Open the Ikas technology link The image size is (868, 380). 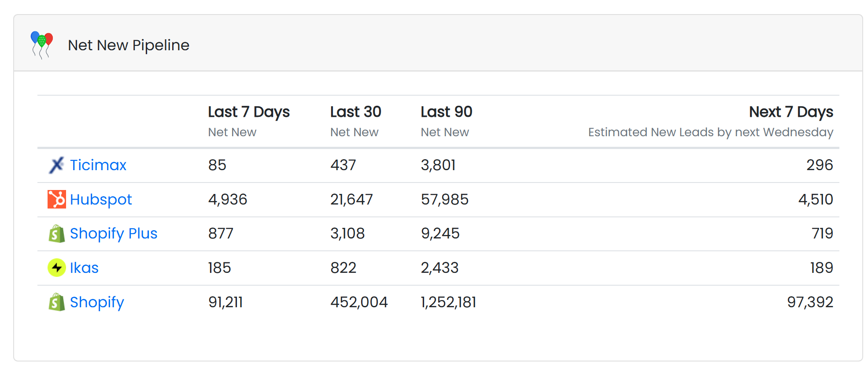(x=84, y=268)
